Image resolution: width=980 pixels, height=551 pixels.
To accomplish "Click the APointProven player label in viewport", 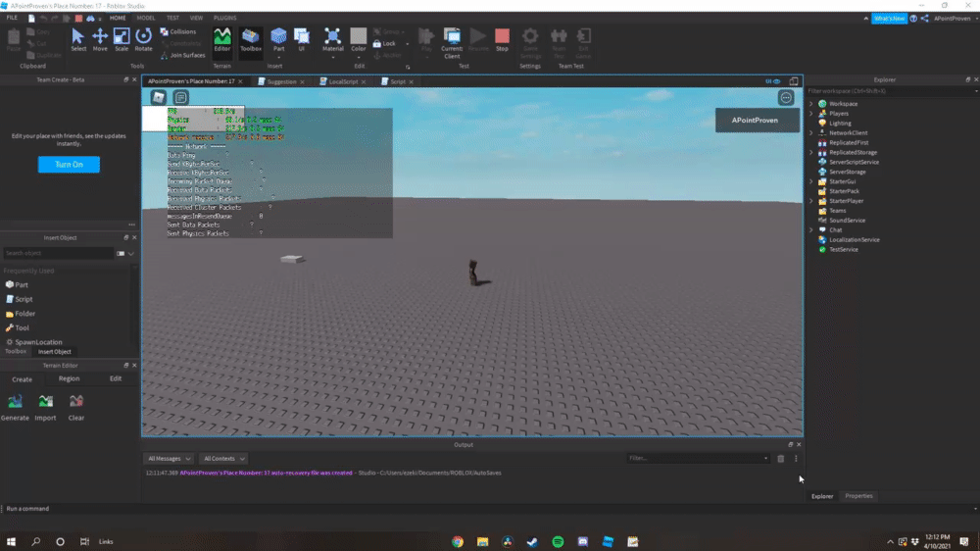I will coord(755,120).
